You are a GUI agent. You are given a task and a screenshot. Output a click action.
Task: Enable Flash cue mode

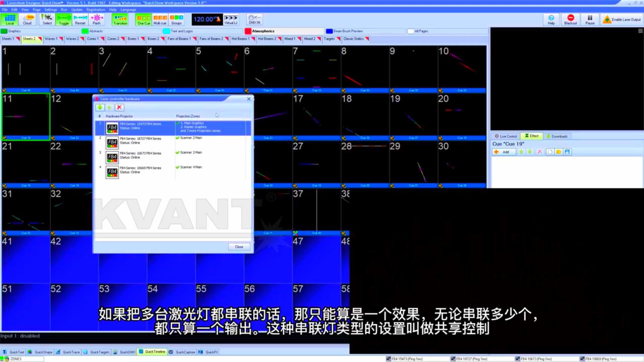tap(97, 19)
